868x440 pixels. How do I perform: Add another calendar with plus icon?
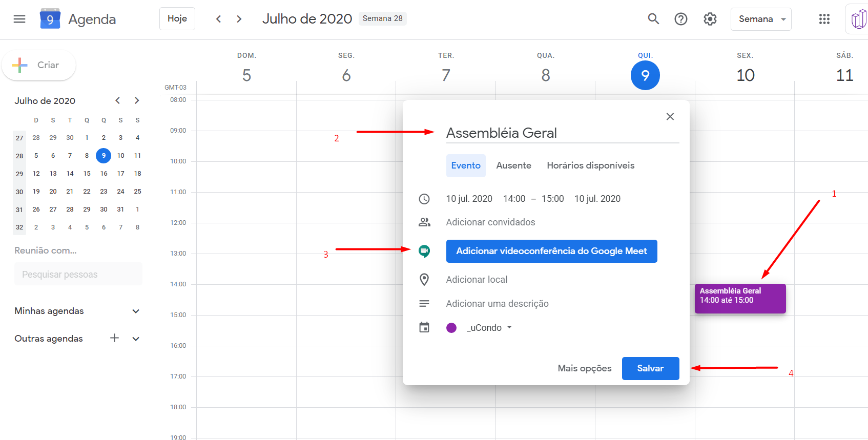coord(115,338)
